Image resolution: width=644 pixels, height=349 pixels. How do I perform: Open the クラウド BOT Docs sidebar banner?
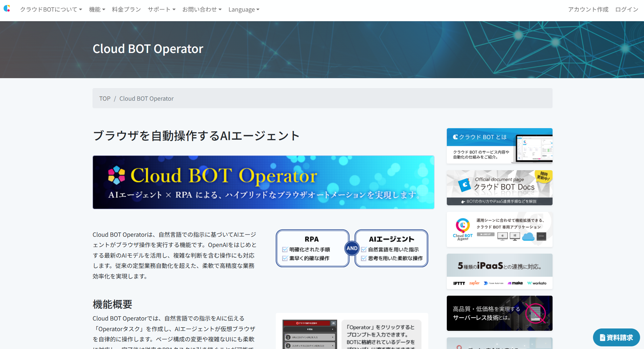tap(499, 188)
